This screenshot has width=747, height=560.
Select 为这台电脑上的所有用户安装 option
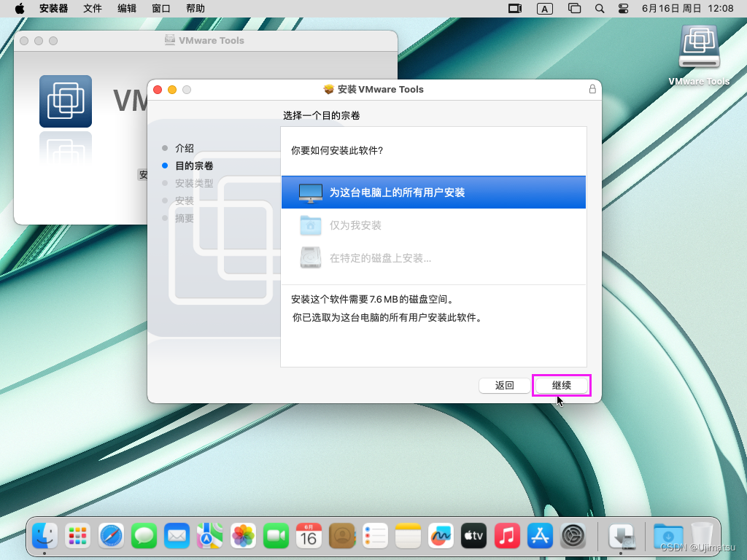coord(433,192)
